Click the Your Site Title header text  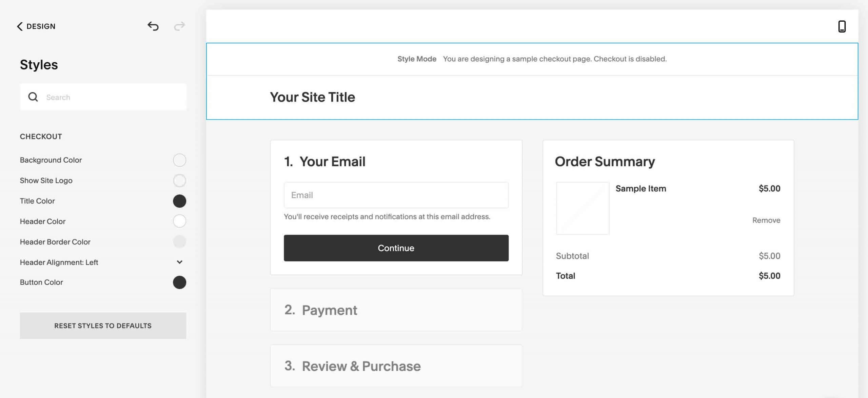pos(312,97)
